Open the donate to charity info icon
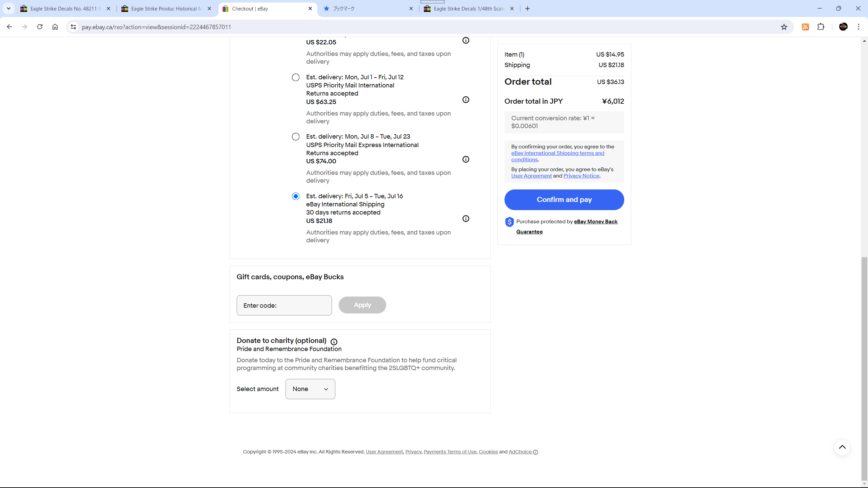868x488 pixels. 334,342
